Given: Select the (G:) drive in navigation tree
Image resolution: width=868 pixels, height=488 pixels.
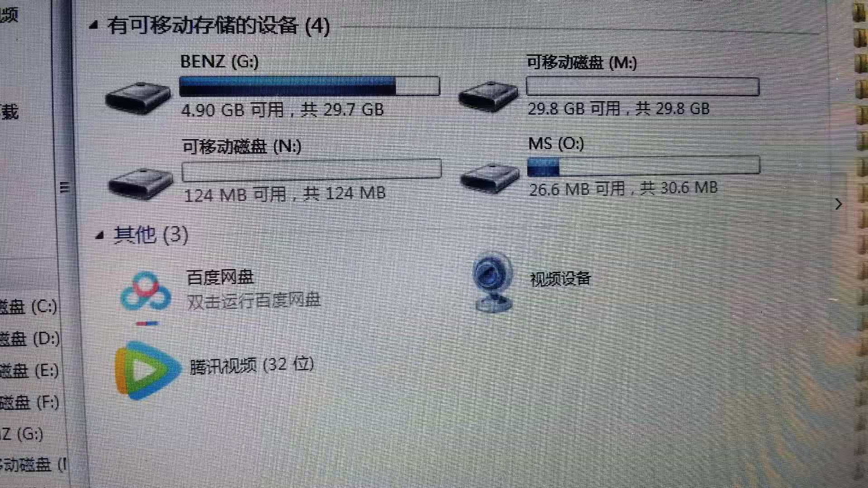Looking at the screenshot, I should tap(22, 434).
